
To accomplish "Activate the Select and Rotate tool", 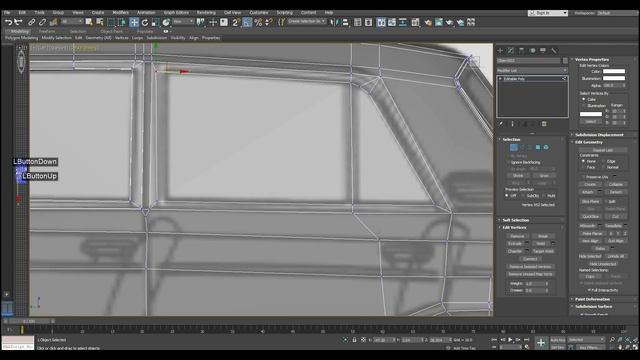I will 144,22.
